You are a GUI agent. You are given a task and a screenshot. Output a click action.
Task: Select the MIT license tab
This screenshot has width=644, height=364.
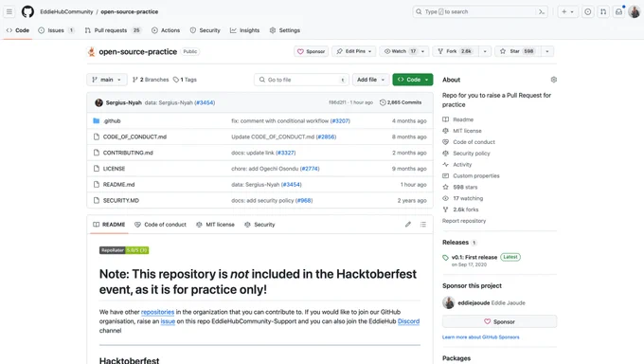click(x=215, y=225)
